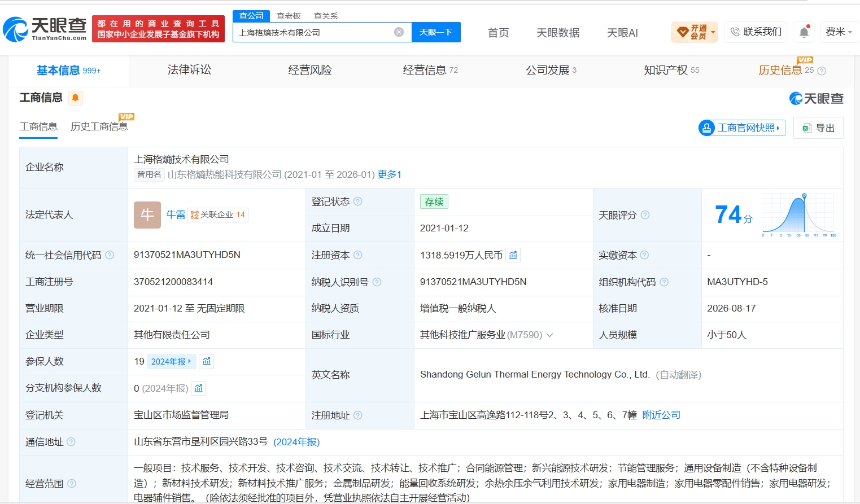The height and width of the screenshot is (504, 860).
Task: Switch search mode to 查关系
Action: (326, 16)
